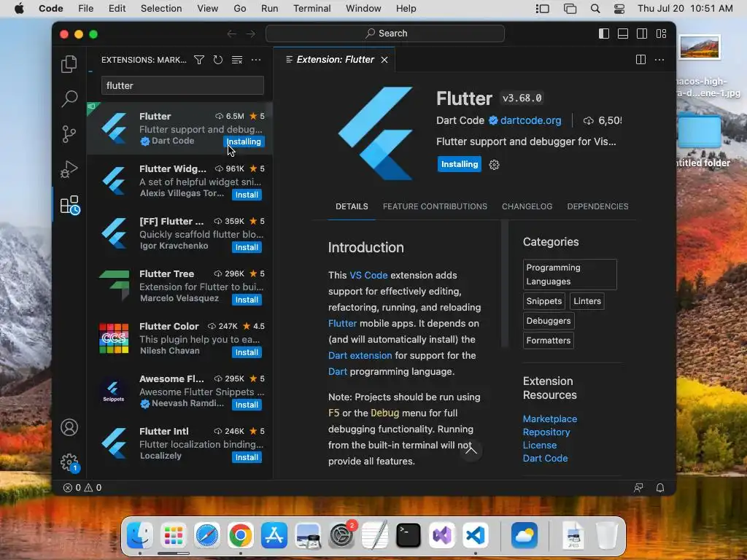Open Control Center in macOS menu bar

(x=619, y=9)
